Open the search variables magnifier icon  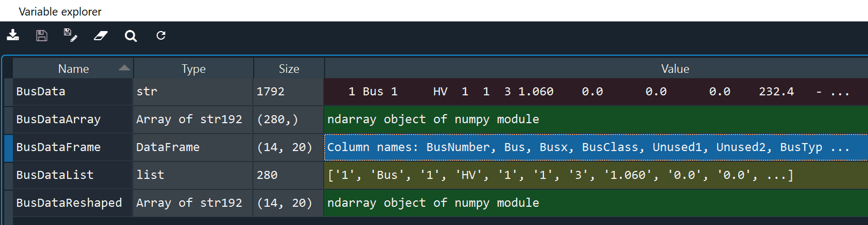[x=130, y=36]
